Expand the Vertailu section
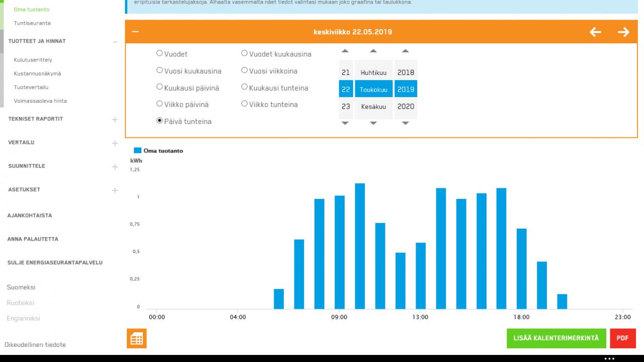Image resolution: width=644 pixels, height=362 pixels. (x=115, y=143)
